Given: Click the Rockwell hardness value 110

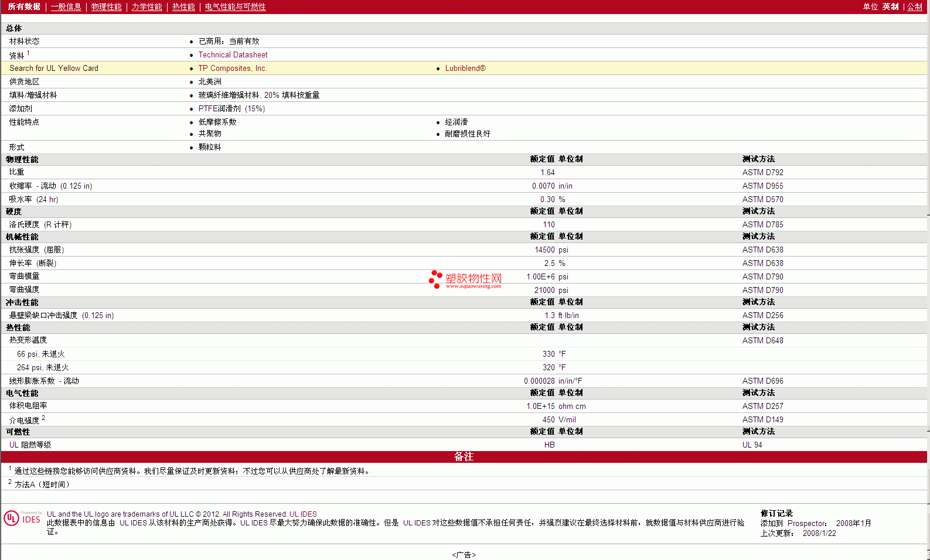Looking at the screenshot, I should [x=549, y=225].
